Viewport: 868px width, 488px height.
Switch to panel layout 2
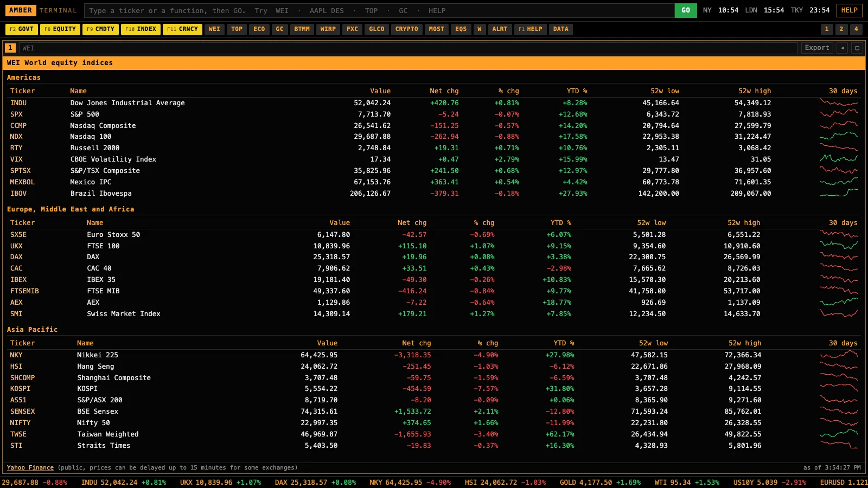[x=841, y=29]
